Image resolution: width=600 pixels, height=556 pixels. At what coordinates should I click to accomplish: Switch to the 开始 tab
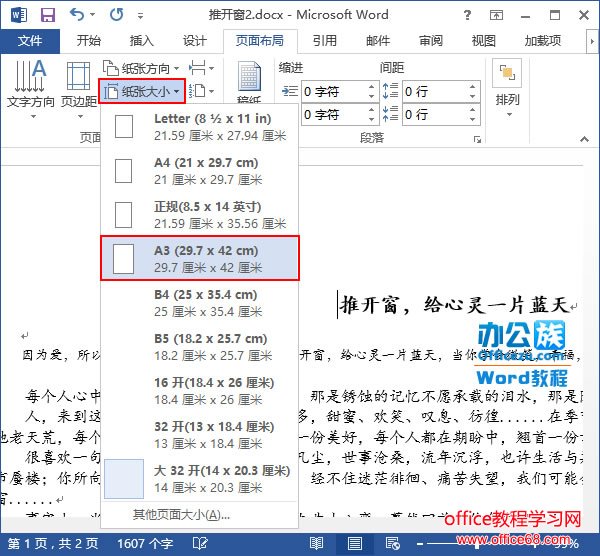point(88,41)
